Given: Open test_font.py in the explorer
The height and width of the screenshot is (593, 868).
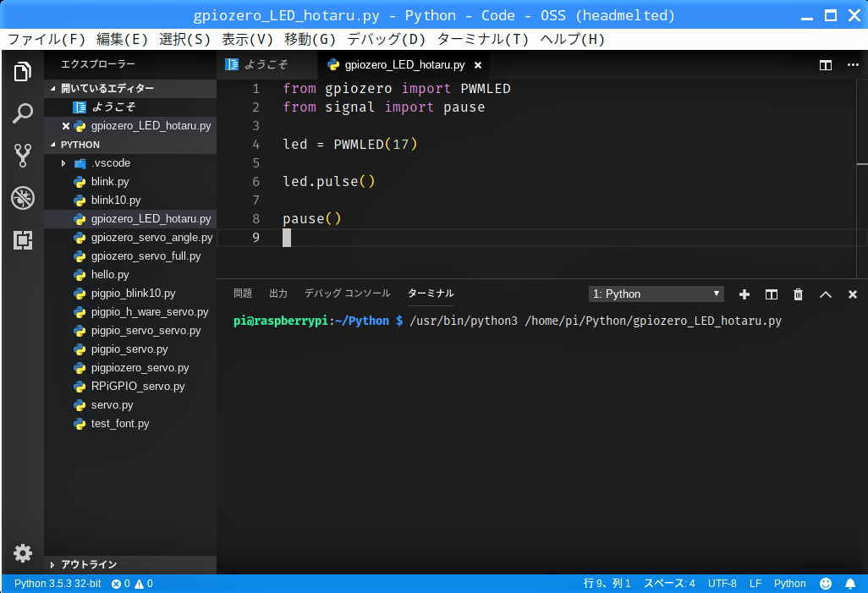Looking at the screenshot, I should tap(130, 424).
